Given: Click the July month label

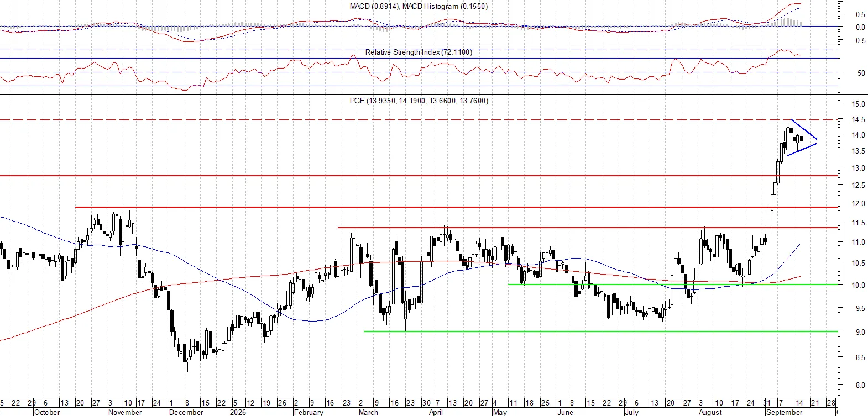Looking at the screenshot, I should point(631,412).
